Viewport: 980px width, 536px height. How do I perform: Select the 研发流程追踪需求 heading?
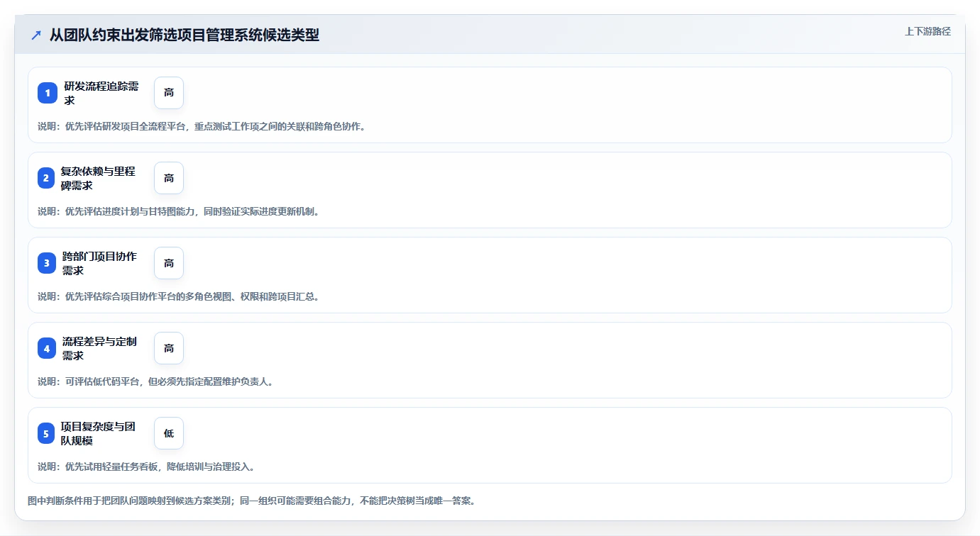click(x=101, y=93)
